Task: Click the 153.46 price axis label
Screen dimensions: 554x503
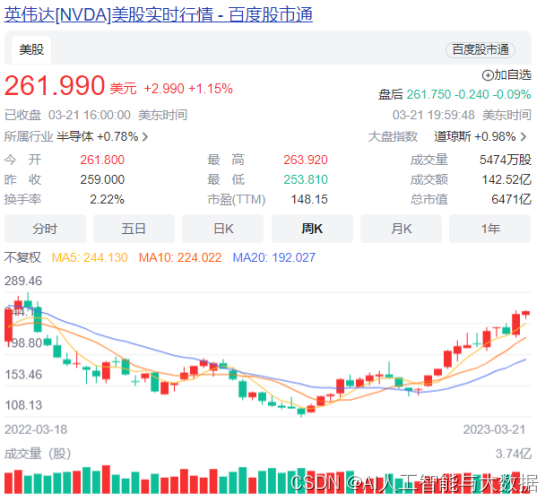Action: pos(23,374)
